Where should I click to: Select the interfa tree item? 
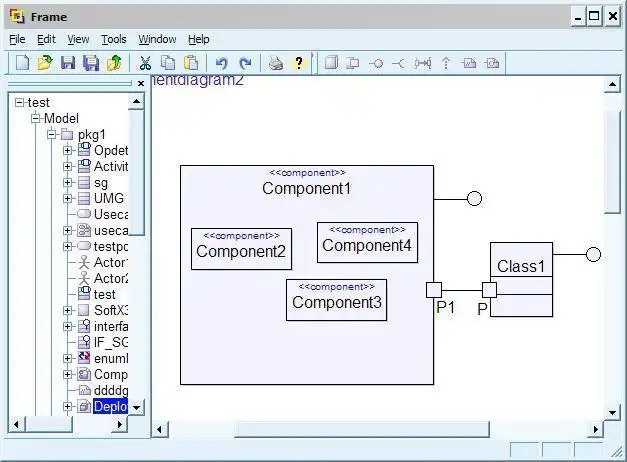[x=111, y=326]
